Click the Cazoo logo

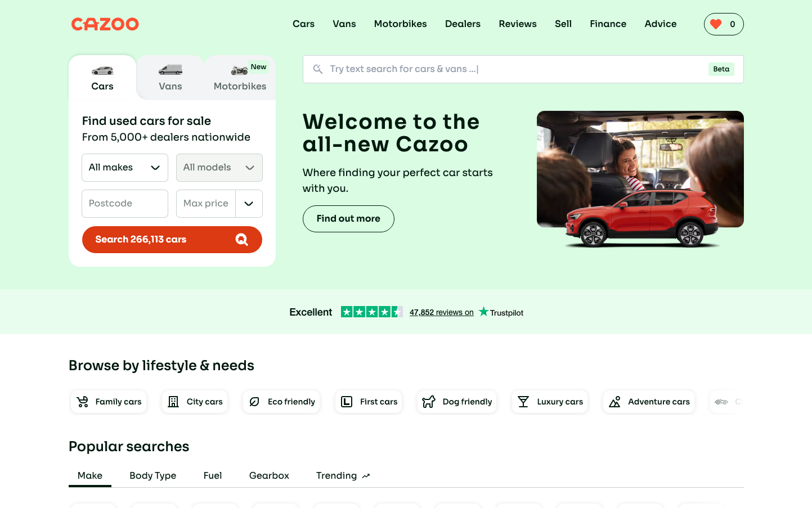105,24
